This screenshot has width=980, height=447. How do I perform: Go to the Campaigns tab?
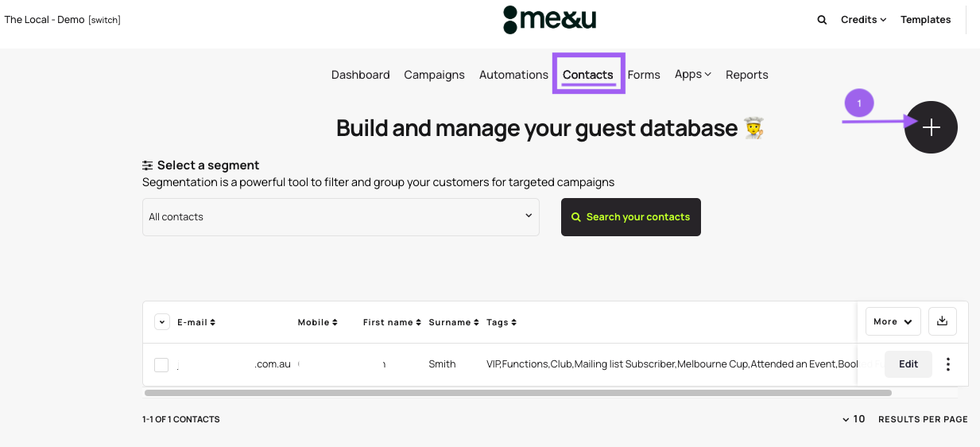[x=434, y=75]
